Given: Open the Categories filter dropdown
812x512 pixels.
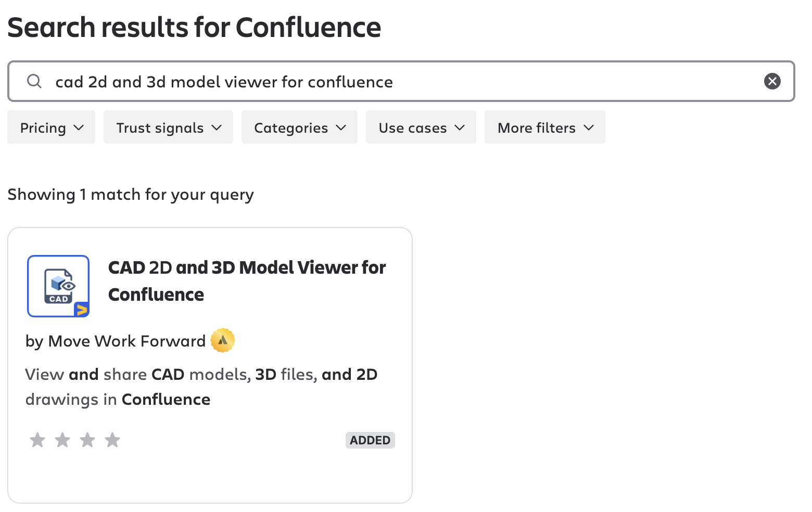Looking at the screenshot, I should (299, 127).
